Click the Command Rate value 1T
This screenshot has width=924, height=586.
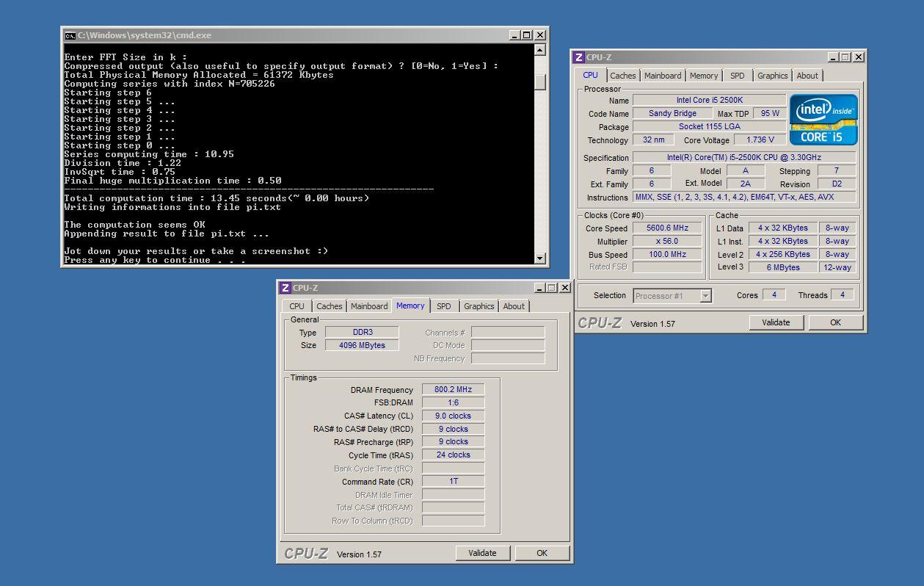click(453, 482)
